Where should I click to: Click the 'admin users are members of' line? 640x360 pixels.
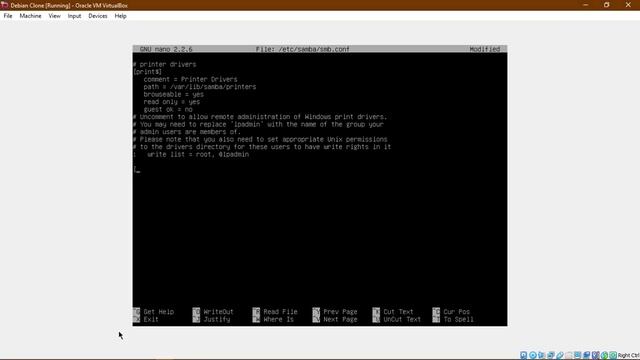pos(187,132)
